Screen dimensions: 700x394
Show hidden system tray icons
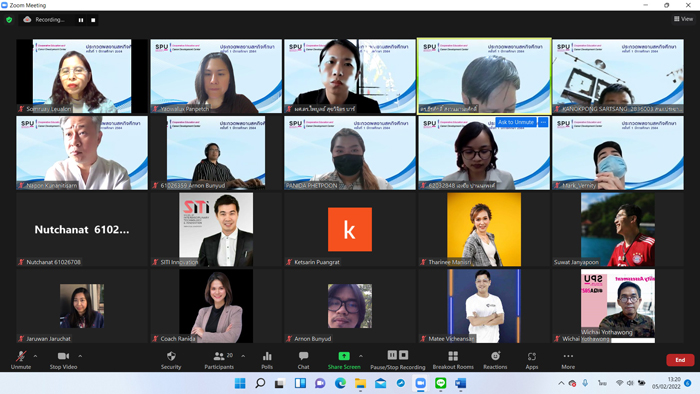[x=561, y=383]
